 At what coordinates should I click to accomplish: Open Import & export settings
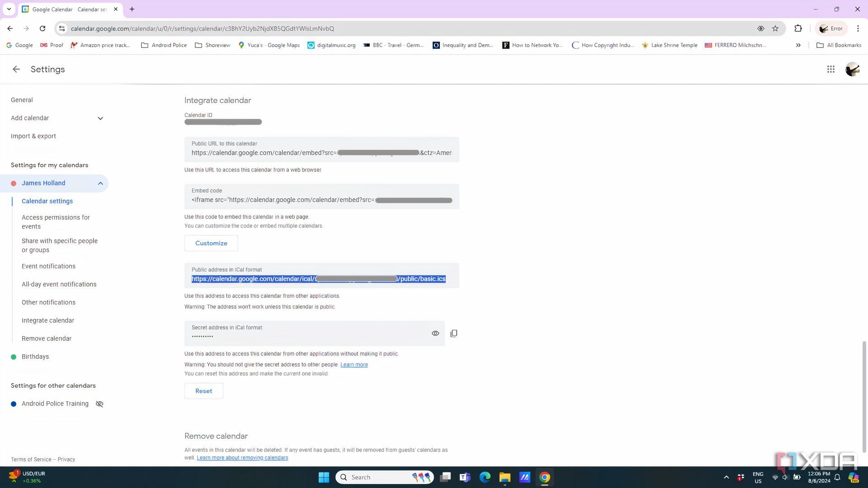(x=33, y=136)
